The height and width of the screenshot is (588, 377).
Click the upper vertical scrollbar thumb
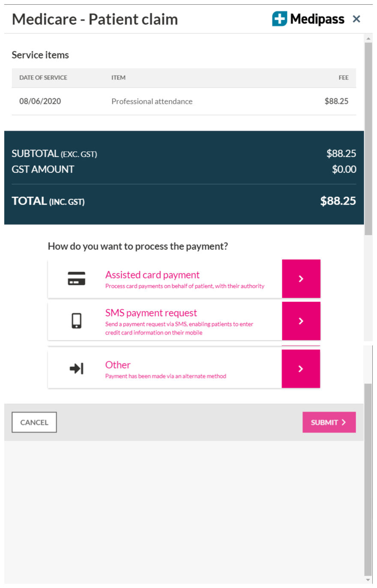coord(368,137)
